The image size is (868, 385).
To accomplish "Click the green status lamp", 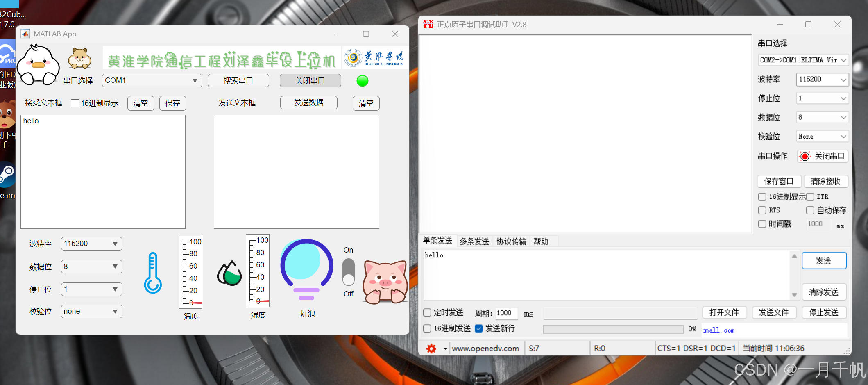I will [363, 81].
